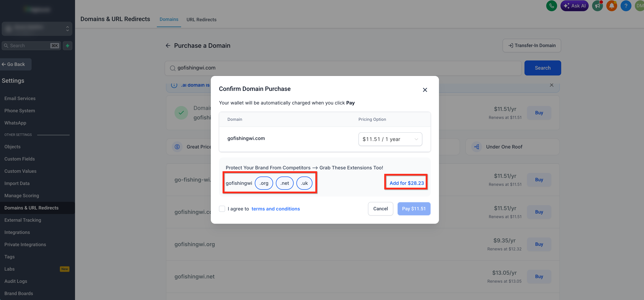The width and height of the screenshot is (644, 300).
Task: Click the green phone dialer icon
Action: [x=551, y=5]
